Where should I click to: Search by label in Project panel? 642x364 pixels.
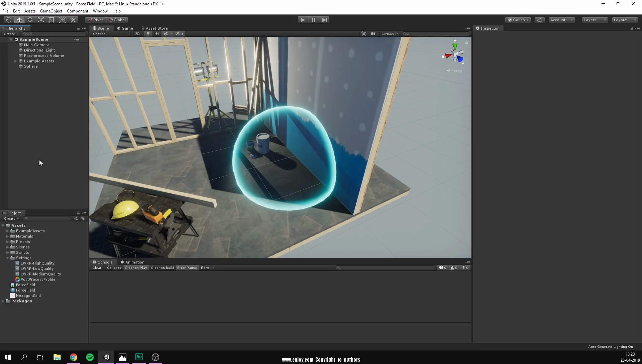point(83,218)
